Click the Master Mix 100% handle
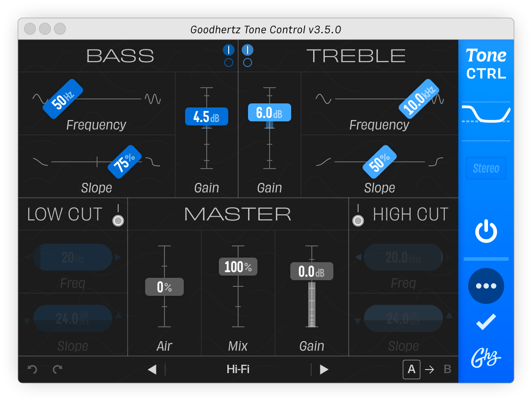 [238, 267]
